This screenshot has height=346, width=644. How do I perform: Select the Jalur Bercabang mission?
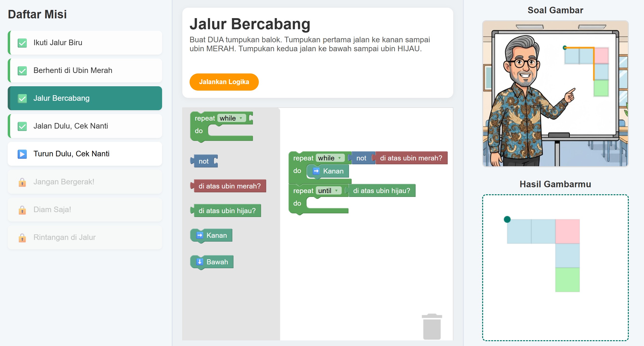(85, 98)
